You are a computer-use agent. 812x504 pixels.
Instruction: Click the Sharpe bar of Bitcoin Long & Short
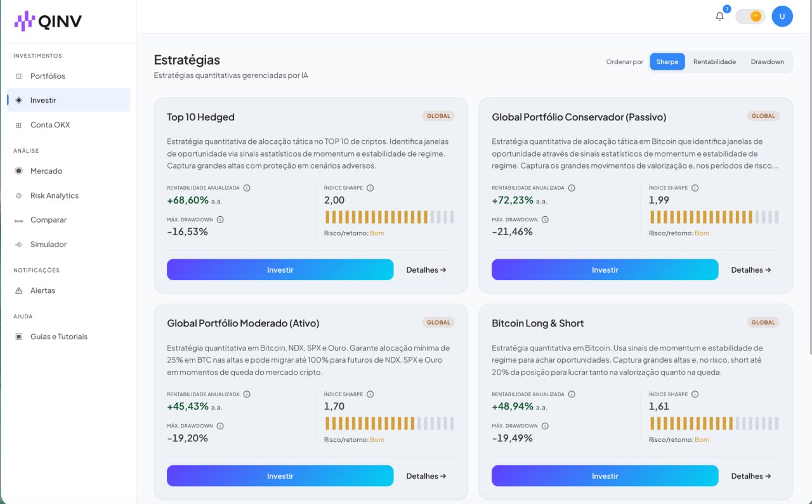click(714, 423)
